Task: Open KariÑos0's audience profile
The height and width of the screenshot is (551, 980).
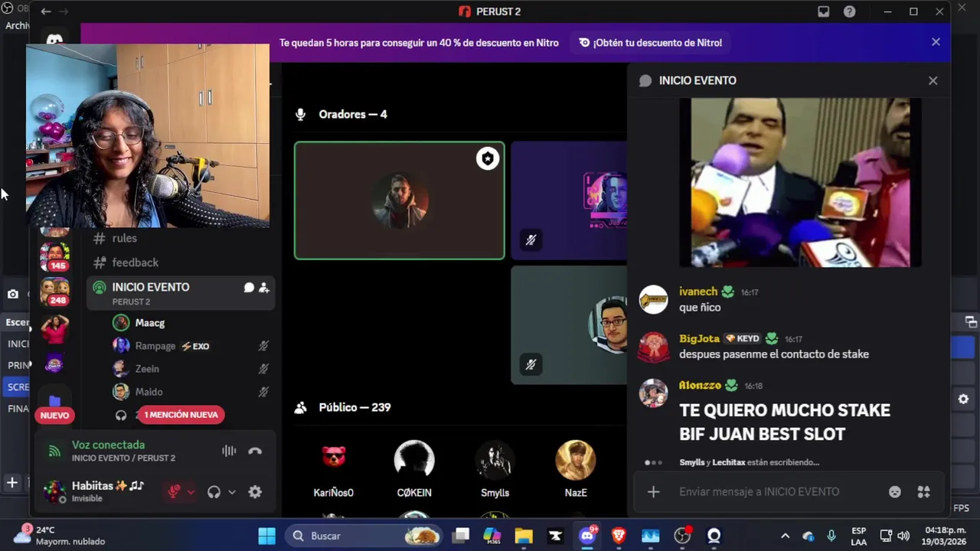Action: pyautogui.click(x=334, y=469)
